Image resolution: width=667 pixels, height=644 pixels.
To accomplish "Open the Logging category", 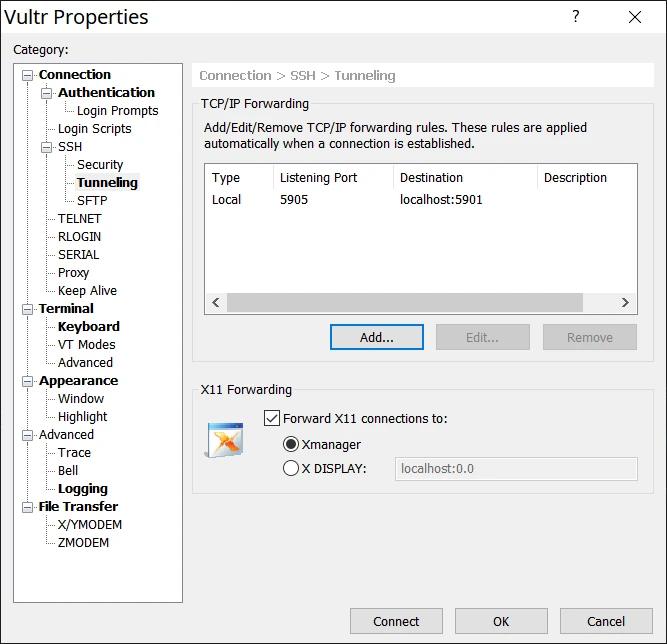I will tap(83, 489).
